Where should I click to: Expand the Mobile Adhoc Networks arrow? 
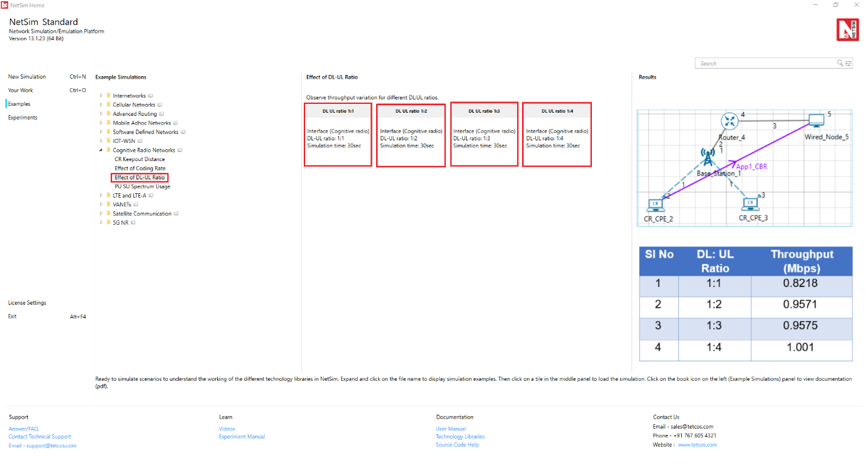(101, 123)
